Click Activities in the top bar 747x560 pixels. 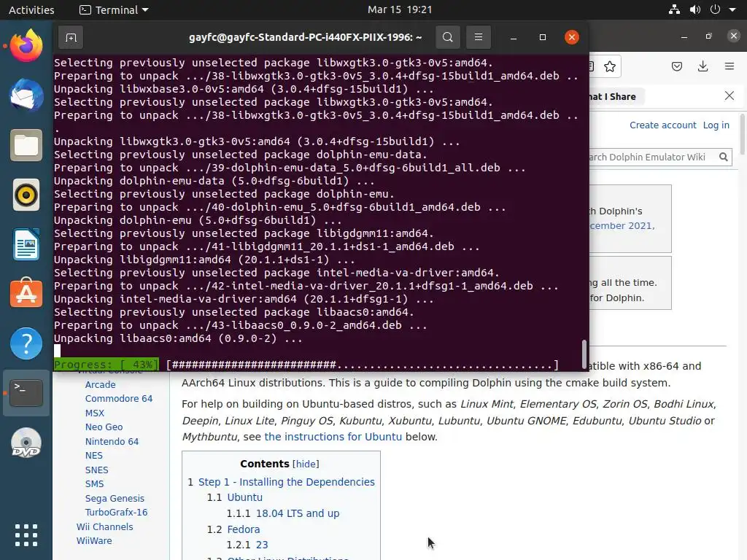pos(31,9)
